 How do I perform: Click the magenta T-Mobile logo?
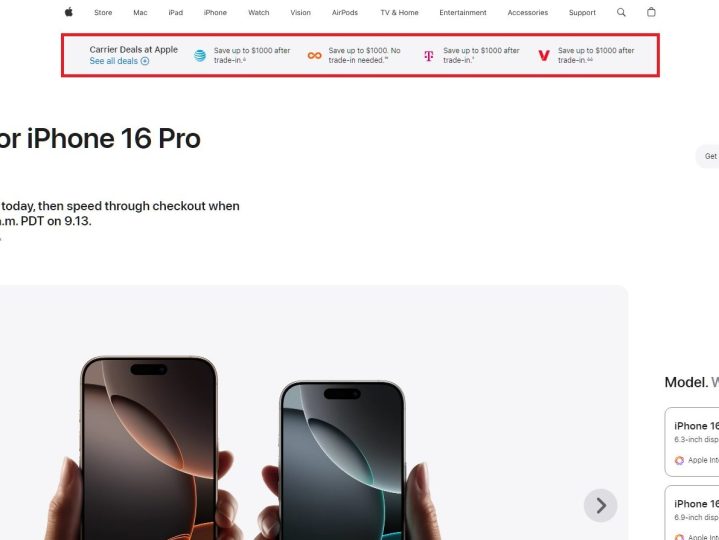(429, 56)
